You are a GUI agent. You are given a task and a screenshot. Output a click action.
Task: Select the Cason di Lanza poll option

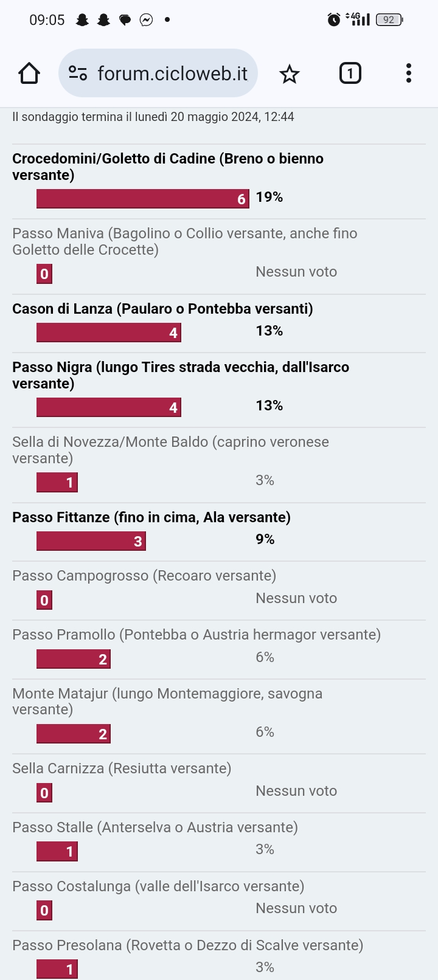tap(162, 309)
